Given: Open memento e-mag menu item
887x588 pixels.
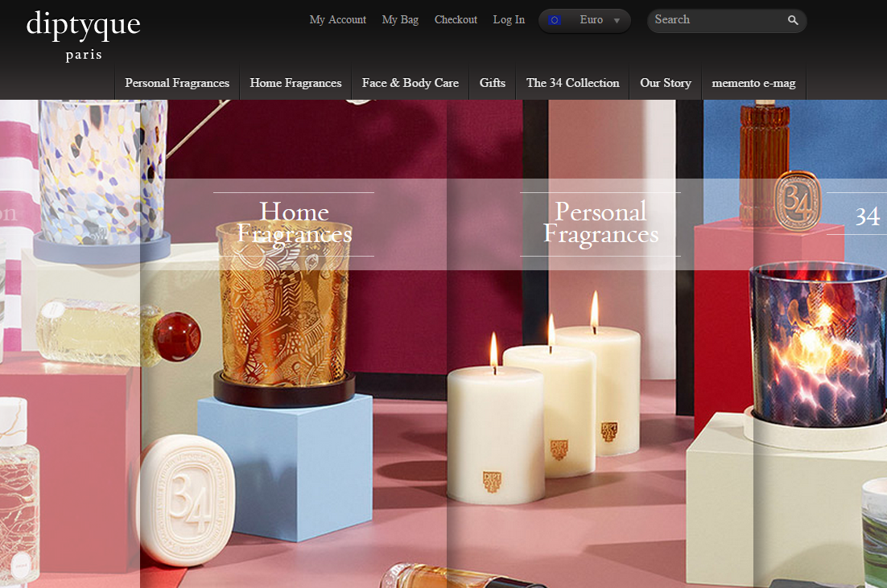Looking at the screenshot, I should point(753,83).
